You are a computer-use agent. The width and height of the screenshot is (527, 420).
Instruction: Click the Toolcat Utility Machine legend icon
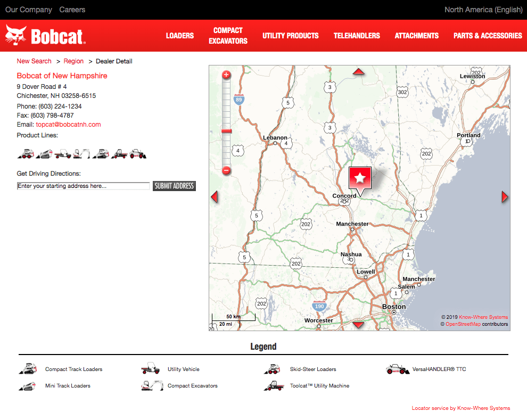pos(274,386)
